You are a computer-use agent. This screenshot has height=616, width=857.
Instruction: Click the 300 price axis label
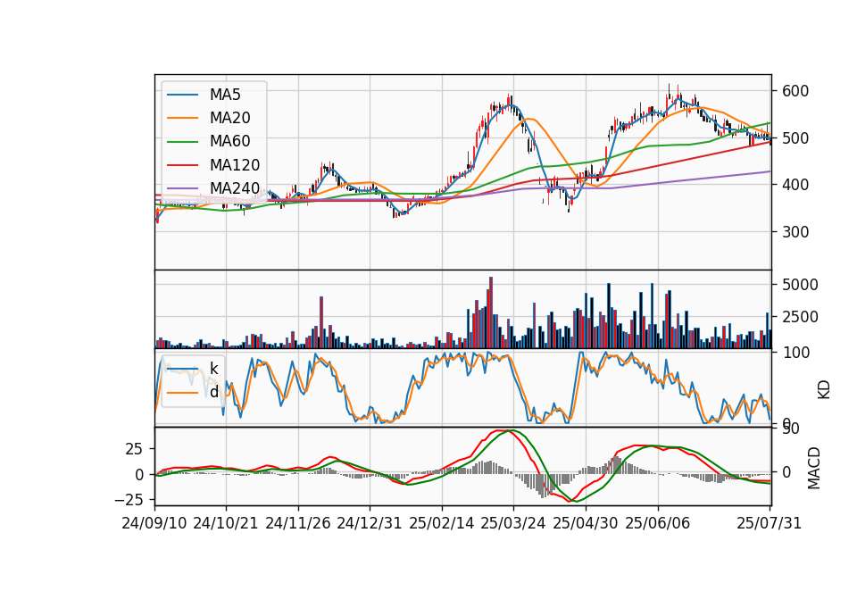click(x=795, y=232)
